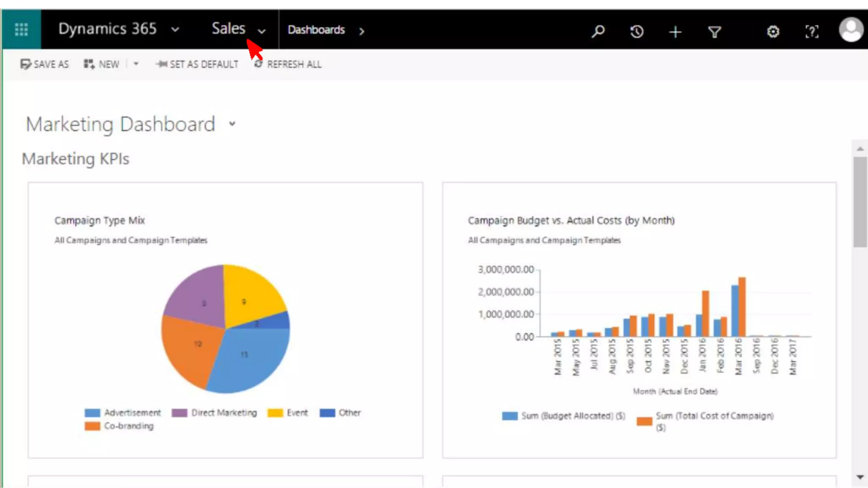Click the help question mark icon
This screenshot has width=868, height=488.
pyautogui.click(x=812, y=31)
